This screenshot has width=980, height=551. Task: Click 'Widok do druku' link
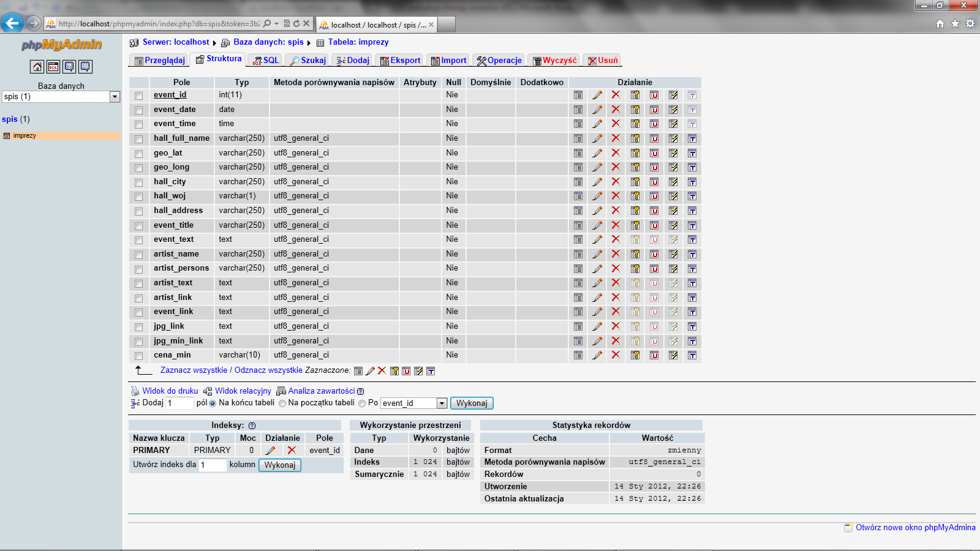tap(170, 391)
